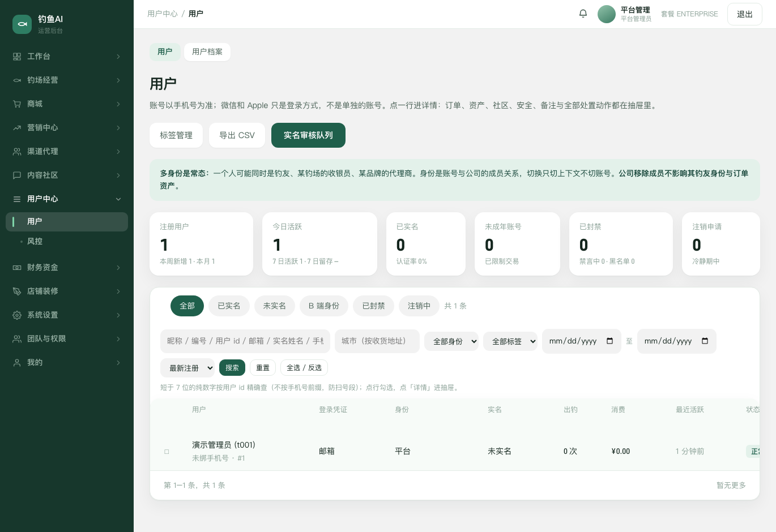Focus the 昵称/编号 search input field
The image size is (776, 532).
point(245,341)
